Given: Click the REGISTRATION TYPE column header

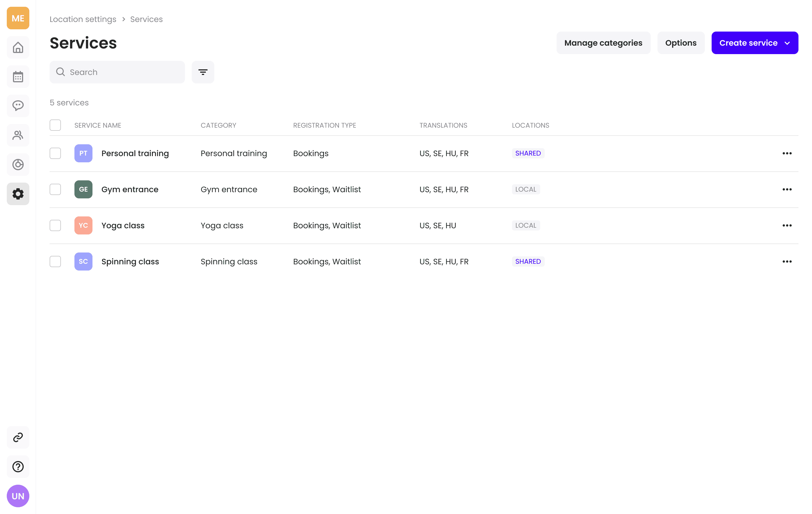Looking at the screenshot, I should pos(325,125).
